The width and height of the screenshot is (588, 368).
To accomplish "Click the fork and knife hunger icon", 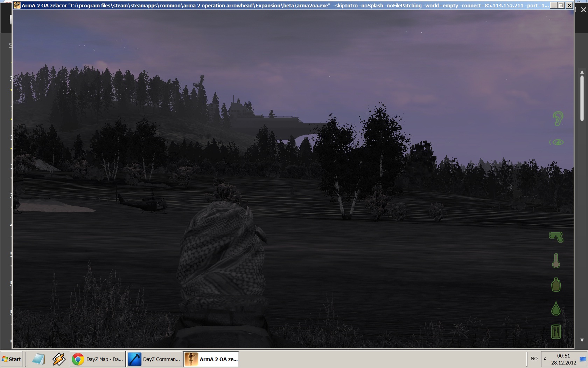I will click(556, 332).
